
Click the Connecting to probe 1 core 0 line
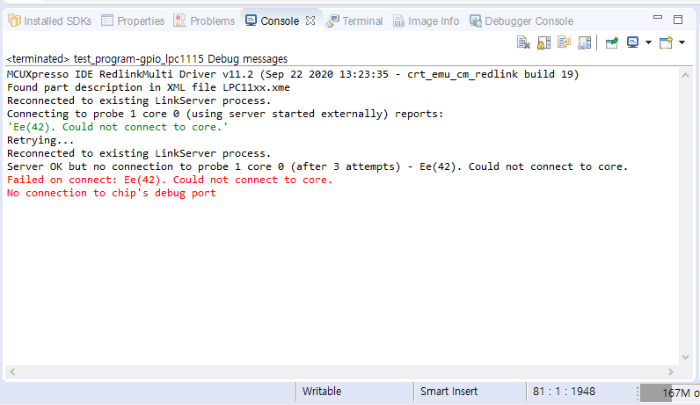coord(225,114)
